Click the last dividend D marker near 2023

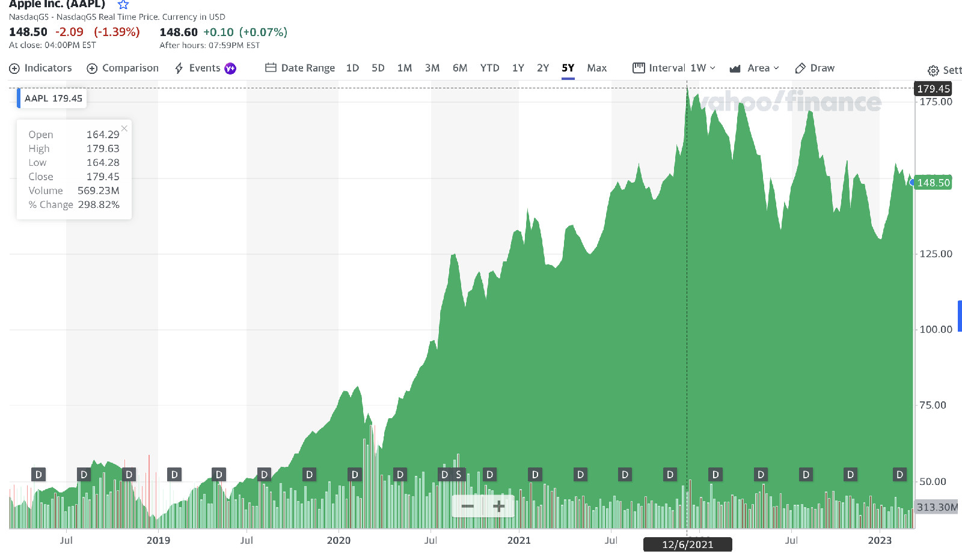coord(899,475)
